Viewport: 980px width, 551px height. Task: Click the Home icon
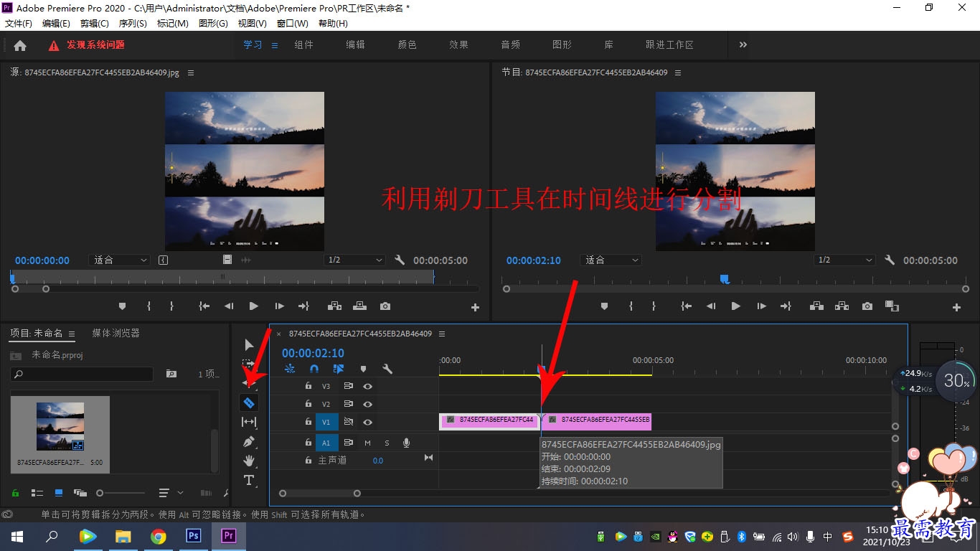(20, 45)
